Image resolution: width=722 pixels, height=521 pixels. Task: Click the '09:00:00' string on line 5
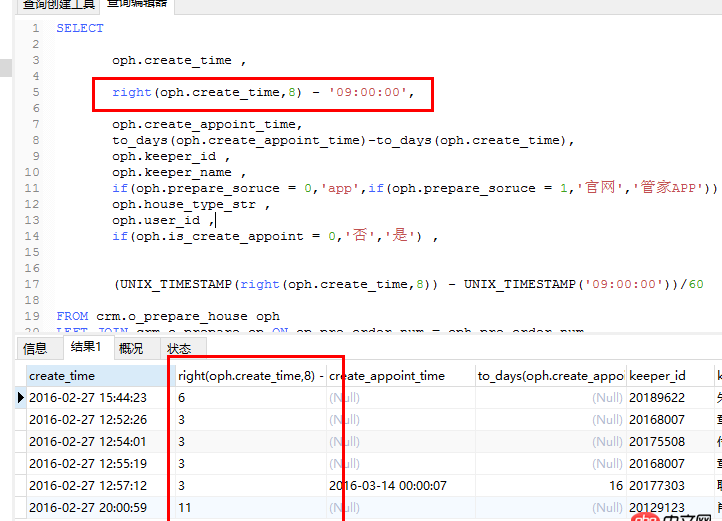click(367, 92)
